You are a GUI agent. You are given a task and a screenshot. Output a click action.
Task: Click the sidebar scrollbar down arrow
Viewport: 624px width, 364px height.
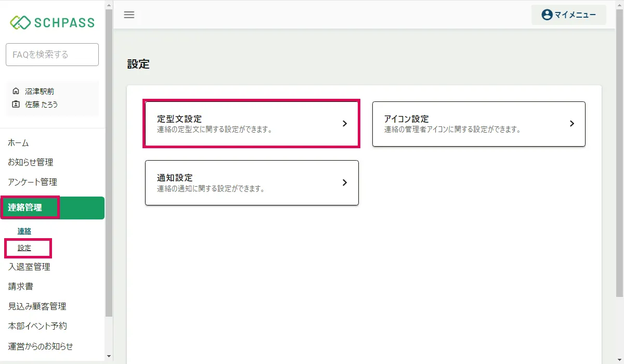click(x=109, y=356)
